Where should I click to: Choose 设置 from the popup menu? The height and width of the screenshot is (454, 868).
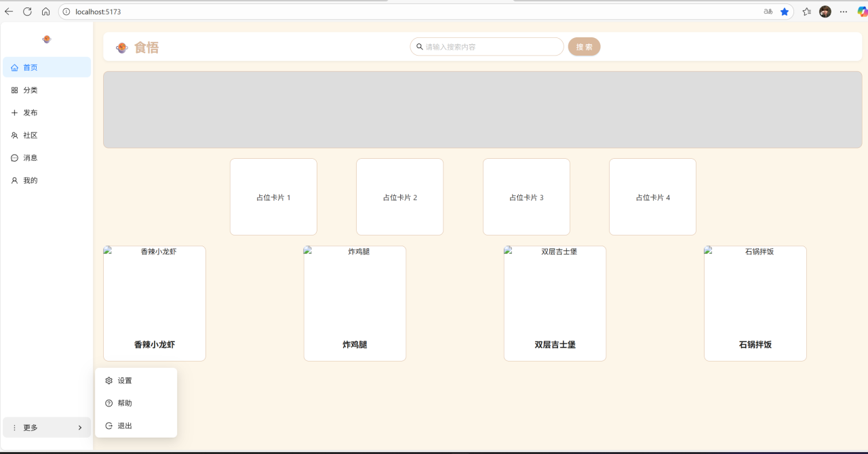click(x=136, y=381)
